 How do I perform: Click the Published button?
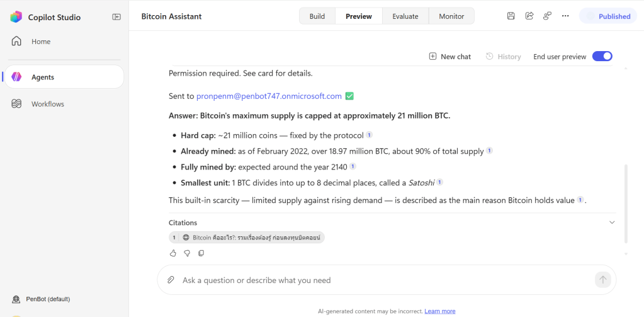click(608, 16)
